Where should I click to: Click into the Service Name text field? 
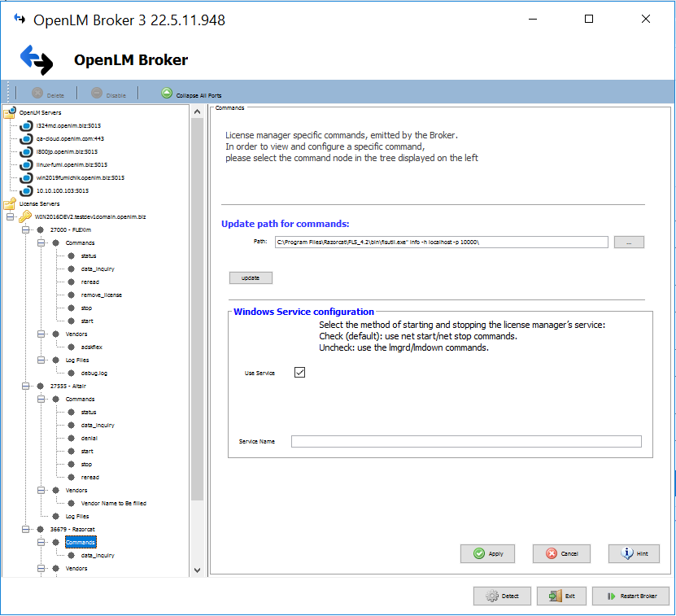pos(465,441)
